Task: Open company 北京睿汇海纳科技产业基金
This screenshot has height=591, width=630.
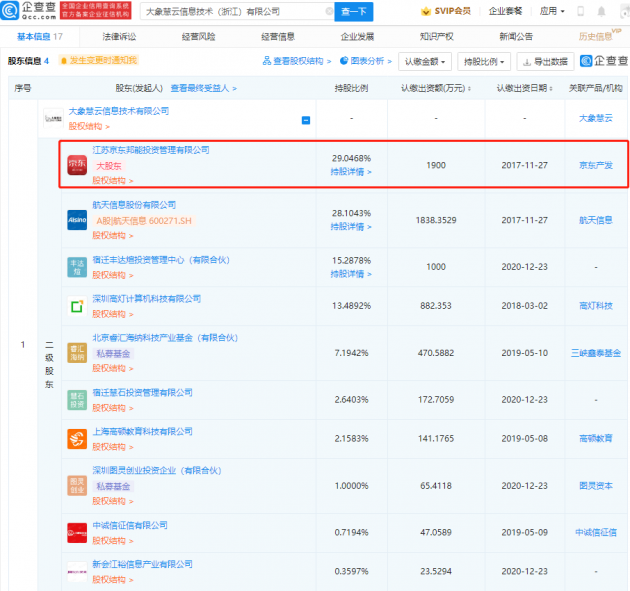Action: (x=165, y=338)
